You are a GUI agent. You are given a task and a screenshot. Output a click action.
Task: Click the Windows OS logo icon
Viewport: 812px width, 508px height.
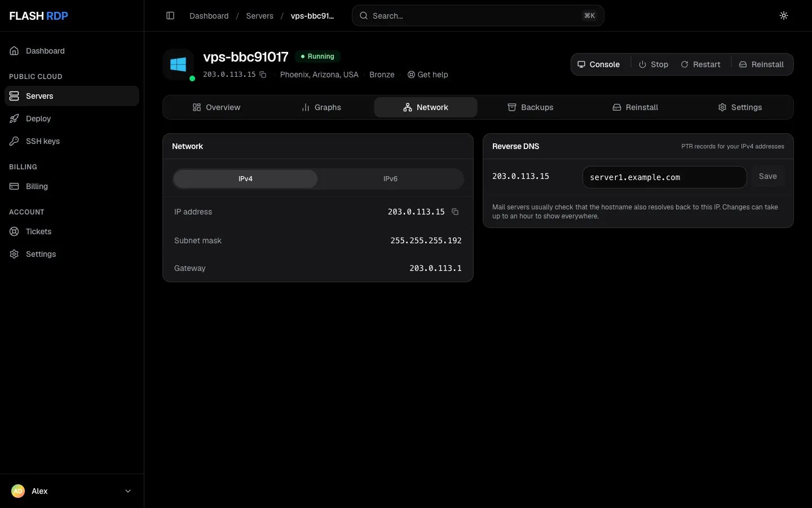[178, 64]
